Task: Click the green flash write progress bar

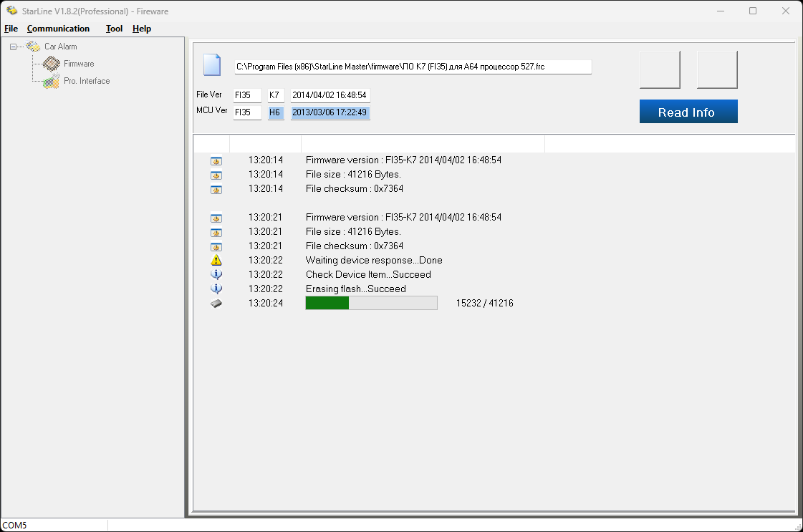Action: point(371,303)
